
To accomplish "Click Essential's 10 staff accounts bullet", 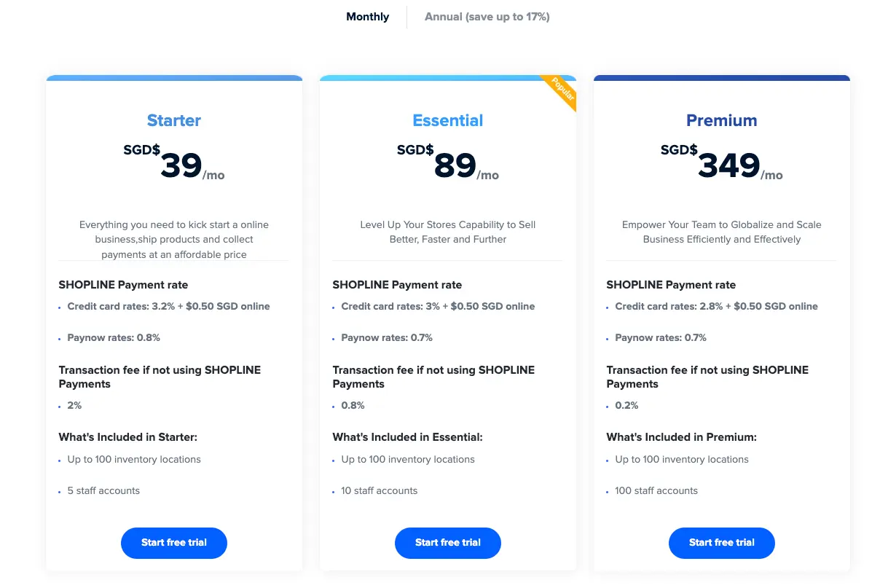I will click(x=379, y=490).
